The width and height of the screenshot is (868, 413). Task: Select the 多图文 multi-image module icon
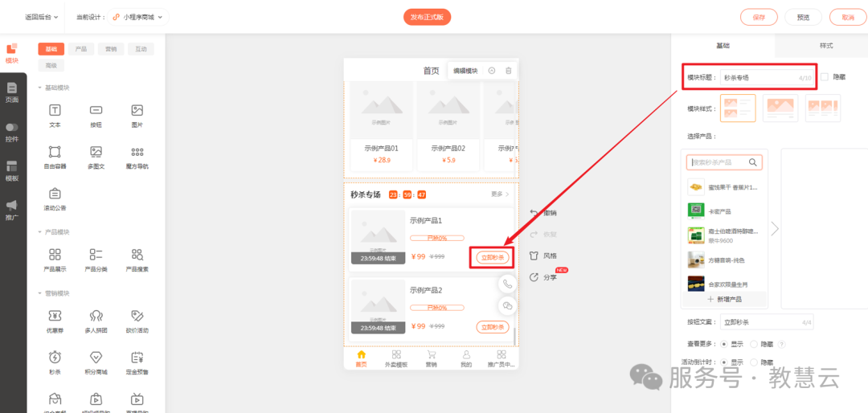click(96, 152)
